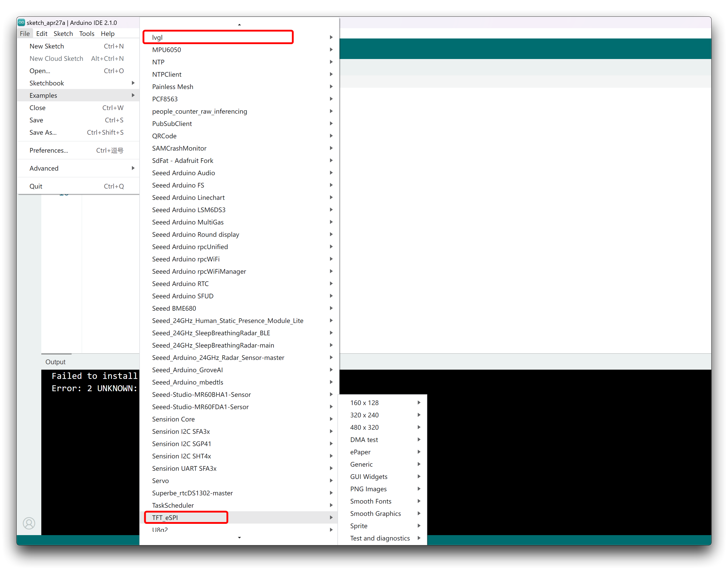Expand PubSubClient examples entry

(239, 123)
